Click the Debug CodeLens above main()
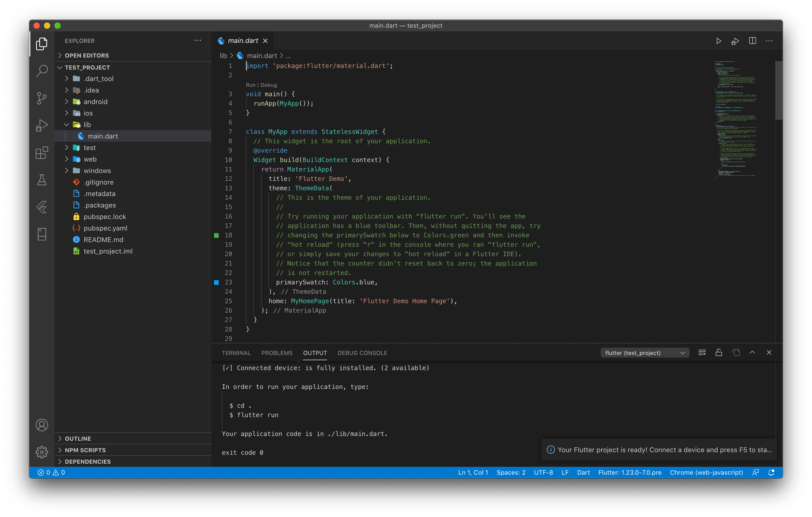The height and width of the screenshot is (517, 812). tap(268, 85)
